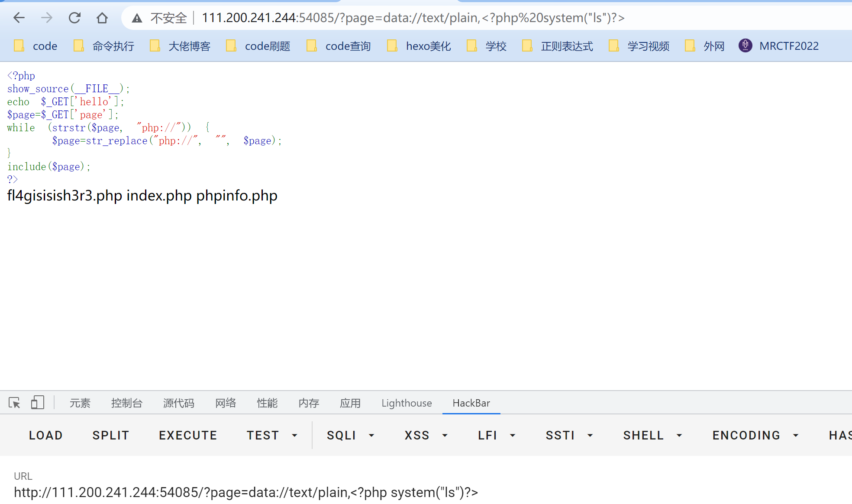
Task: Click the 'while (strstr($page, "php://"))' line
Action: coord(108,128)
